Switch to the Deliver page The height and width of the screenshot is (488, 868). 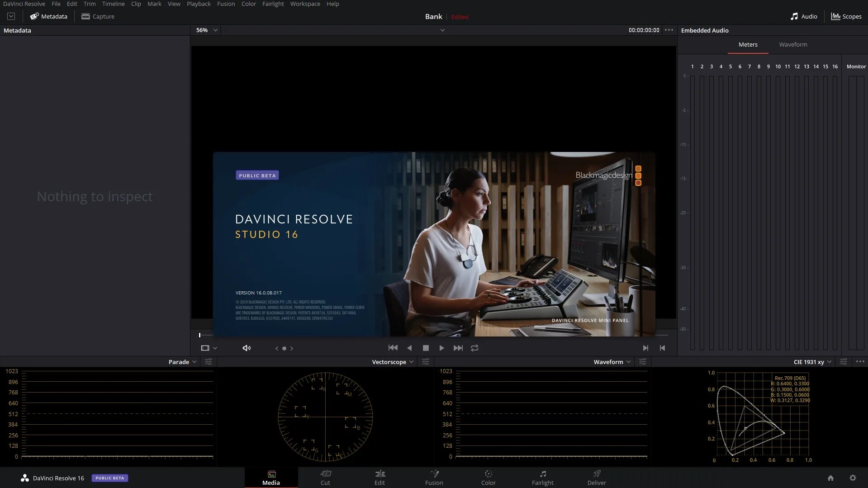tap(597, 478)
